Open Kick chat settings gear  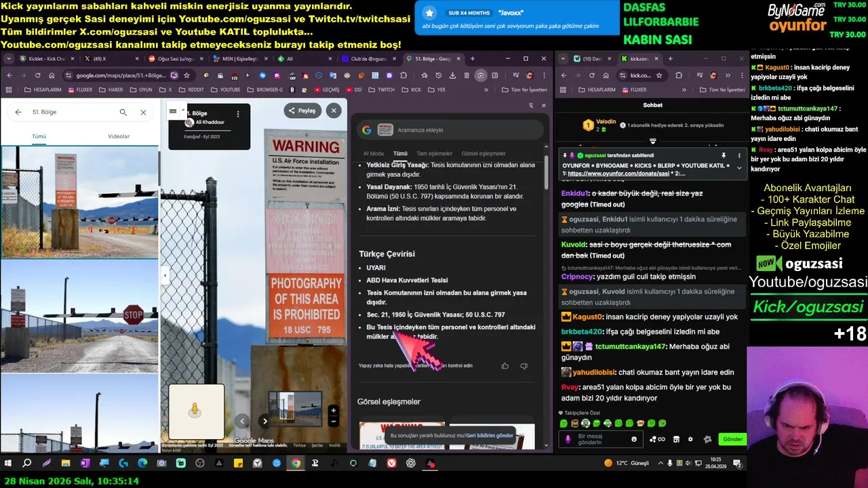point(690,439)
